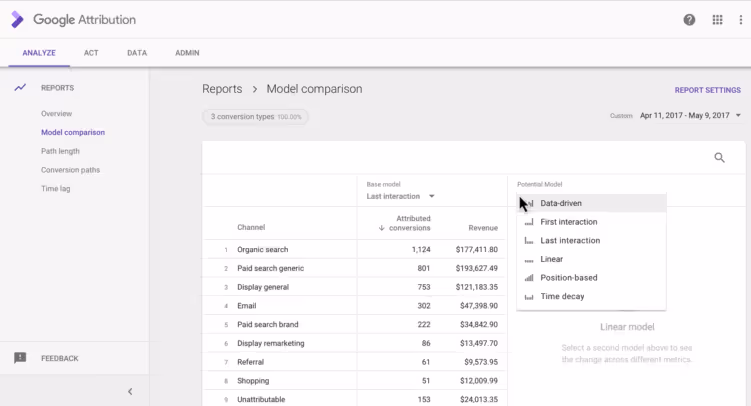Click the FEEDBACK label
The image size is (751, 406).
click(59, 358)
